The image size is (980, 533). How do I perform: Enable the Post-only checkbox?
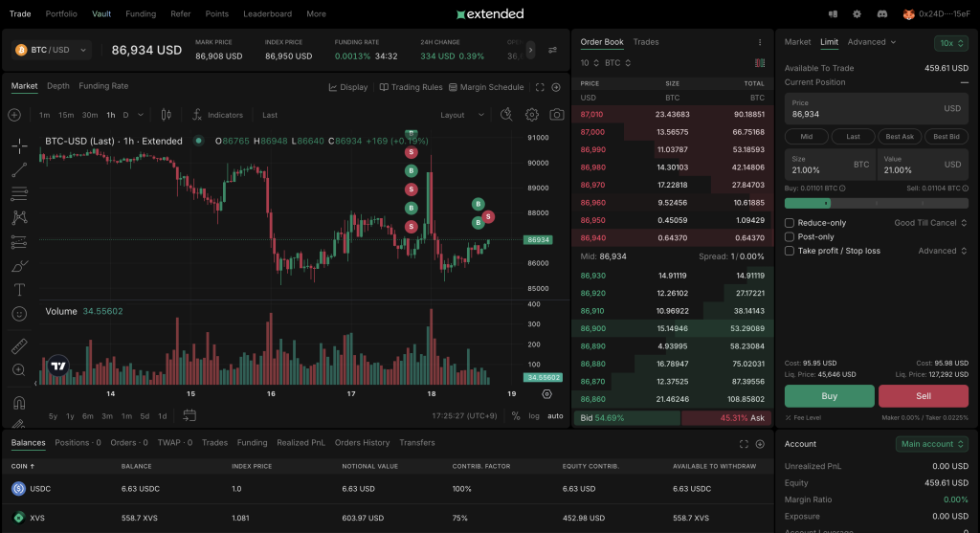coord(790,237)
